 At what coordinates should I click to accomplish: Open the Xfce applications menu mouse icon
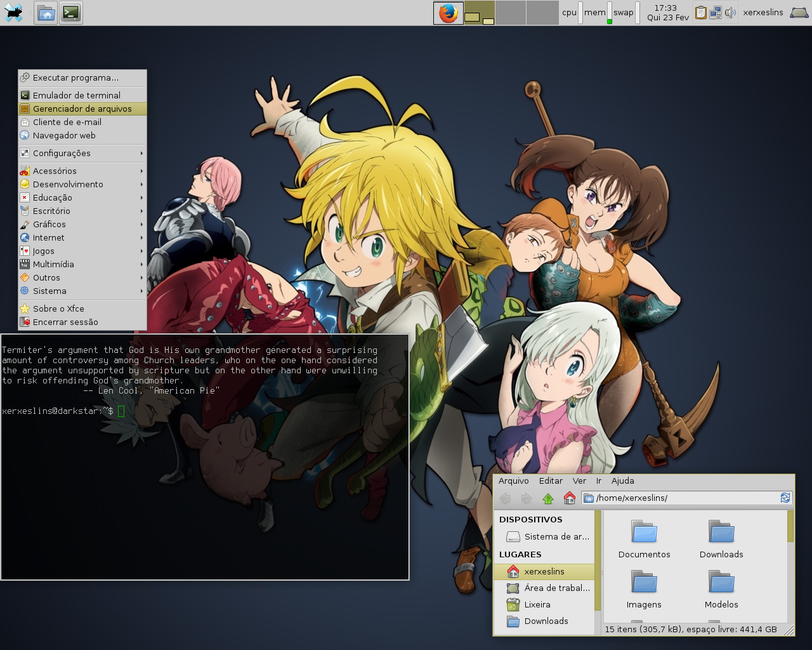coord(13,13)
